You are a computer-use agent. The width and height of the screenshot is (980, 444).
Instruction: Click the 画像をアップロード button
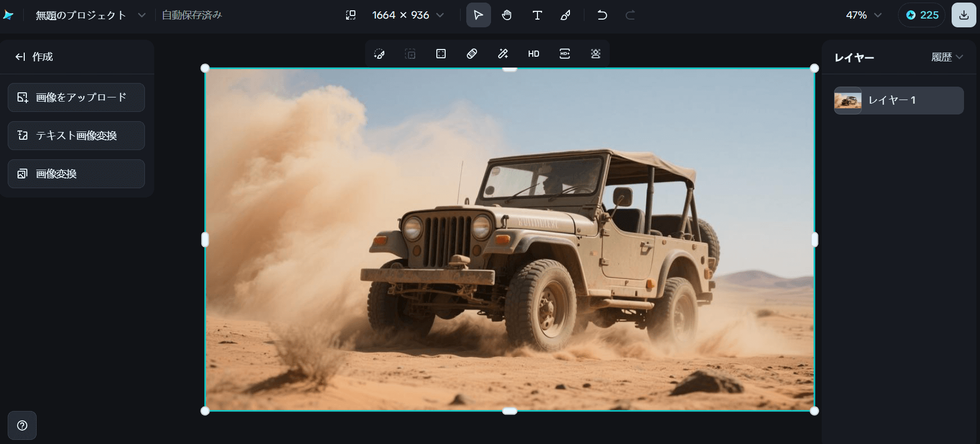click(x=76, y=97)
